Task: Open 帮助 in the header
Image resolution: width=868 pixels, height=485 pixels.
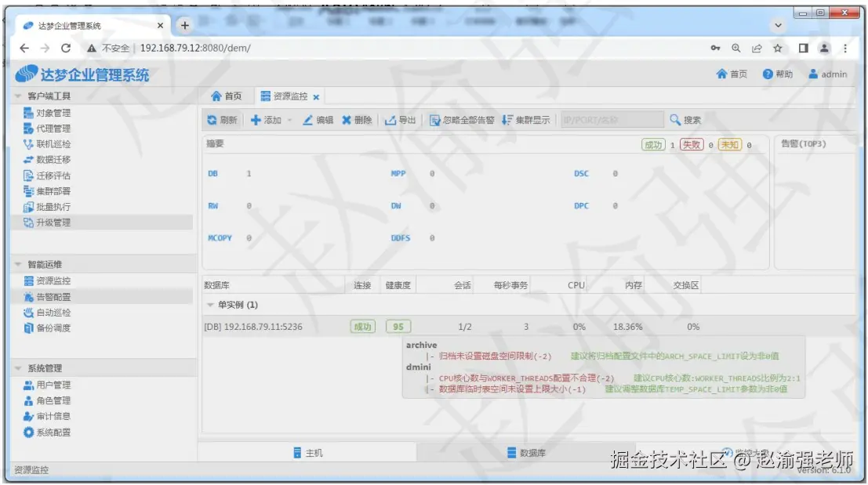Action: [777, 74]
